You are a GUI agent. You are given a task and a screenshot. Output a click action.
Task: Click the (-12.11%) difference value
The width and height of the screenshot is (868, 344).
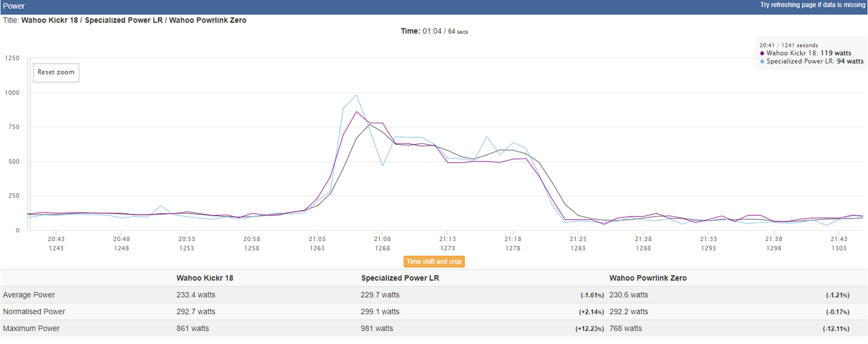pos(837,328)
